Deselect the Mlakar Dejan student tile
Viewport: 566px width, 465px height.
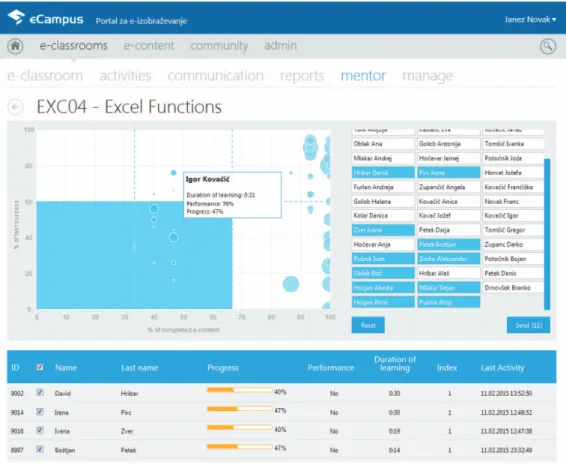449,288
